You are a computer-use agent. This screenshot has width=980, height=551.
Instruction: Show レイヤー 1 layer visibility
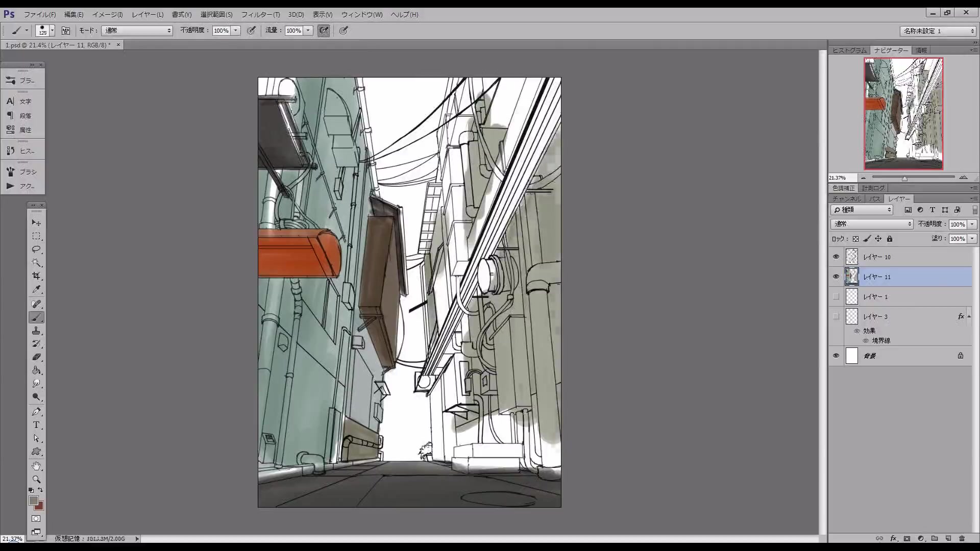point(836,296)
